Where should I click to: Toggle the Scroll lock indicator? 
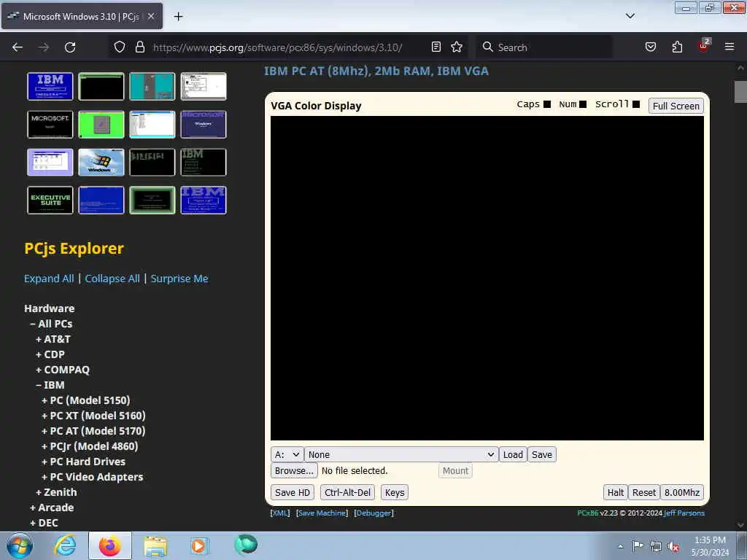coord(636,104)
